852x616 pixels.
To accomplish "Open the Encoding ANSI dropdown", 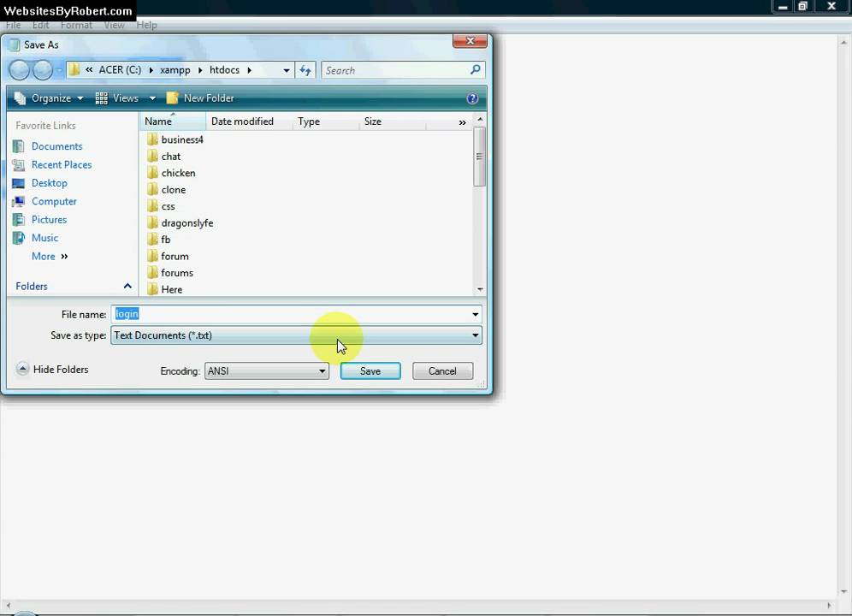I will point(266,371).
